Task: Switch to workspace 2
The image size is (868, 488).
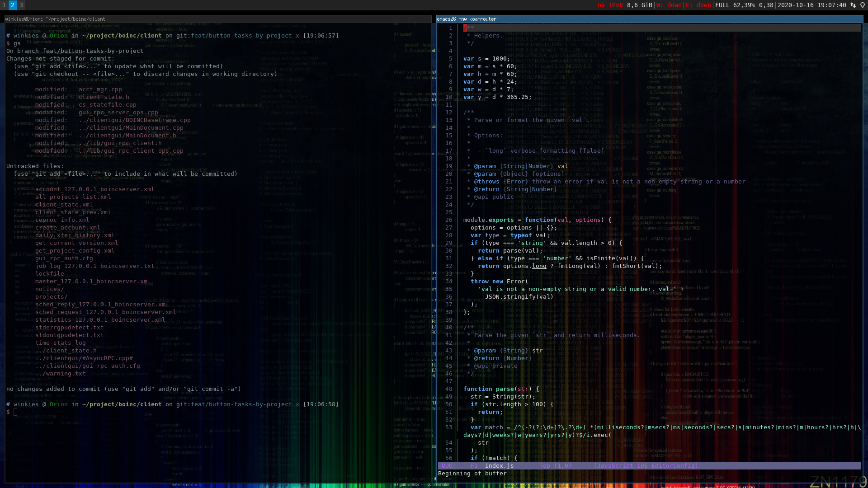Action: (x=13, y=5)
